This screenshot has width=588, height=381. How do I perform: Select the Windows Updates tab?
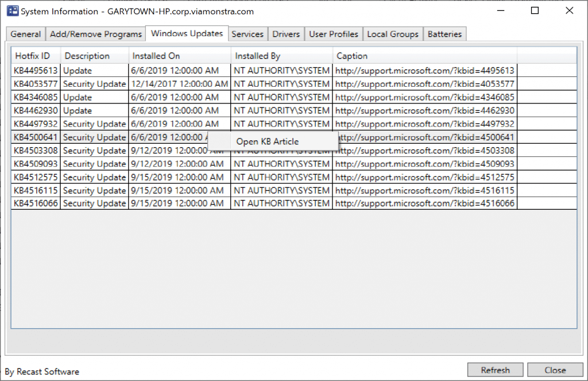(x=186, y=33)
